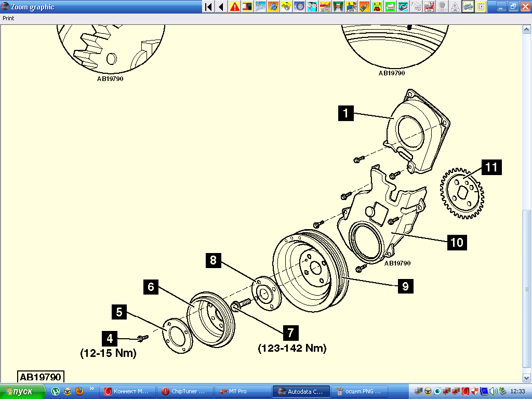The width and height of the screenshot is (532, 399).
Task: Click the yellow icon with red car
Action: pos(325,6)
